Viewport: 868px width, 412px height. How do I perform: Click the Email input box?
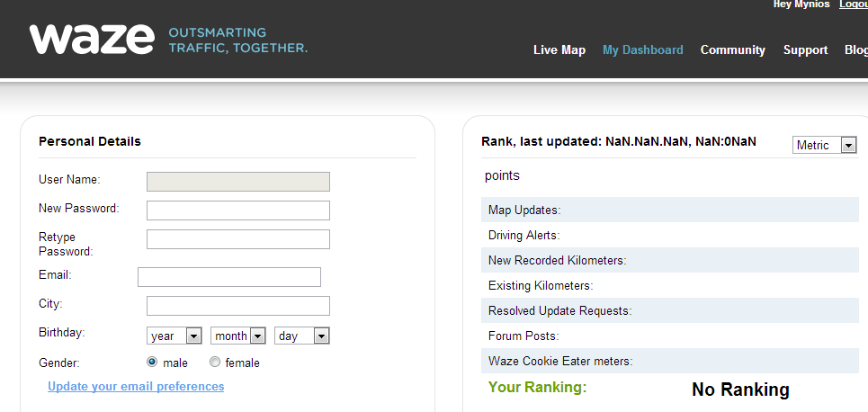click(229, 277)
